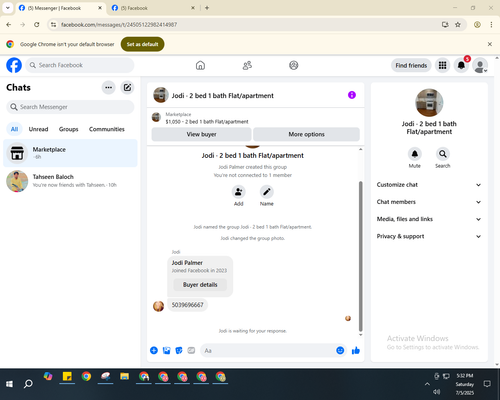Switch to the Messenger browser tab
The width and height of the screenshot is (500, 400).
coord(60,8)
